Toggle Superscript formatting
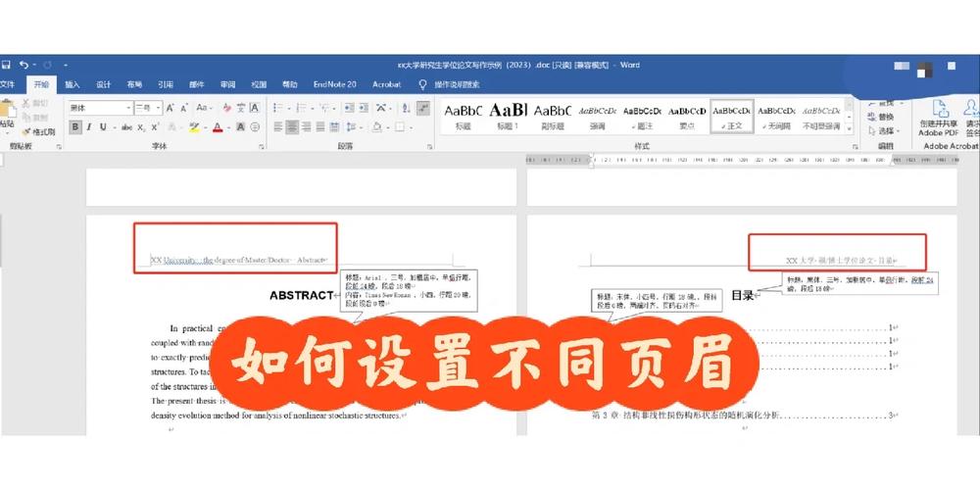Image resolution: width=980 pixels, height=490 pixels. 155,127
